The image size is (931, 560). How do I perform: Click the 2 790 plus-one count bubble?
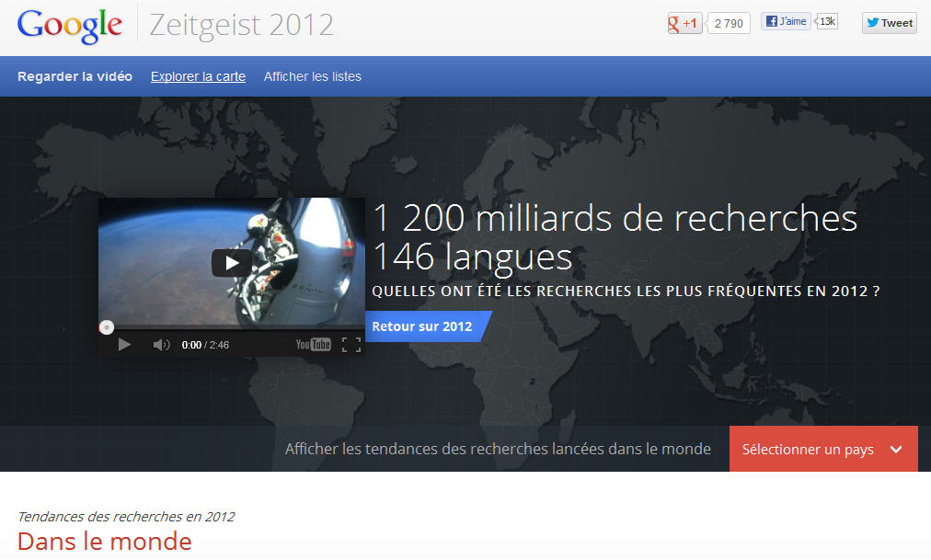(729, 23)
